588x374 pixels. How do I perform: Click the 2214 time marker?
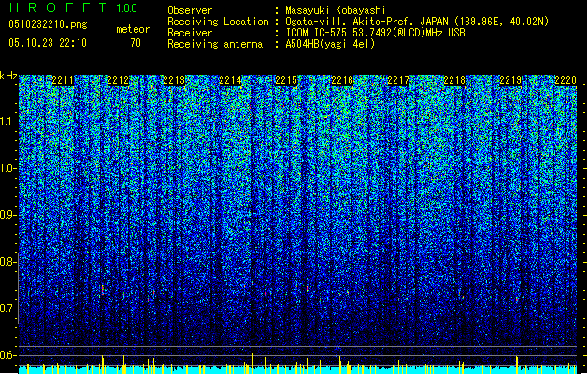coord(230,80)
